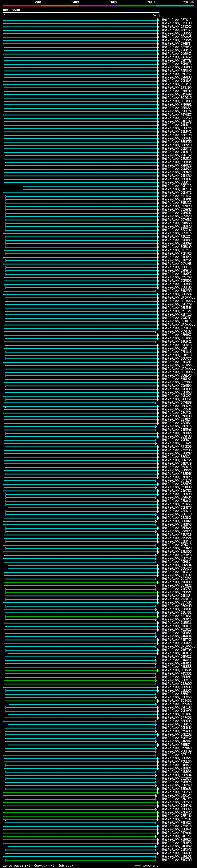Select hit UniRef100_A3JEH6
The image size is (197, 868).
(176, 474)
